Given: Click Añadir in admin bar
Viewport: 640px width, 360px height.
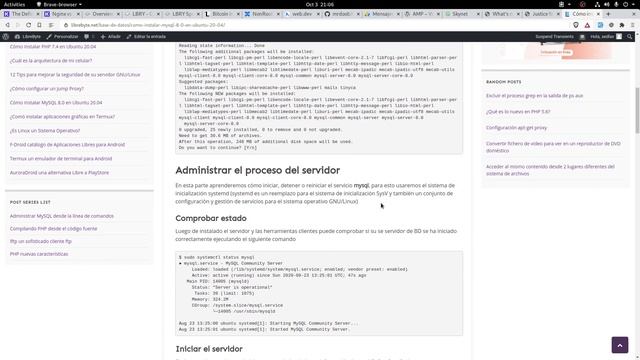Looking at the screenshot, I should (x=111, y=36).
